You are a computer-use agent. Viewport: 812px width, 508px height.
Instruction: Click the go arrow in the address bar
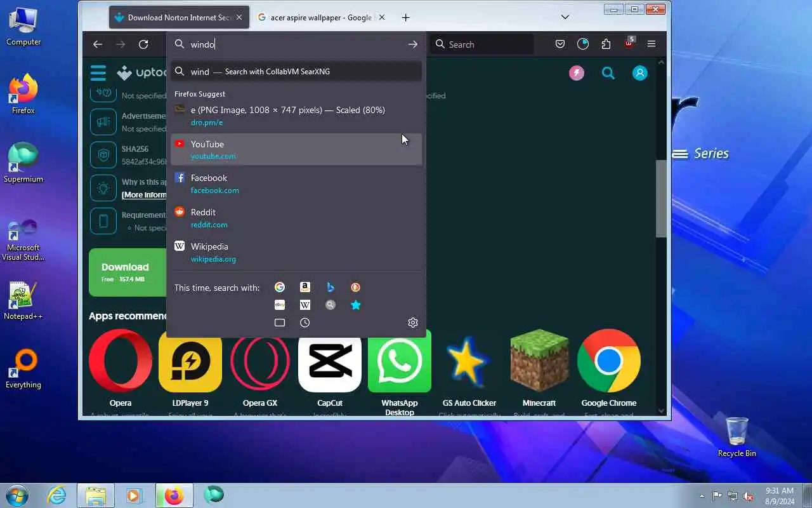pos(413,44)
